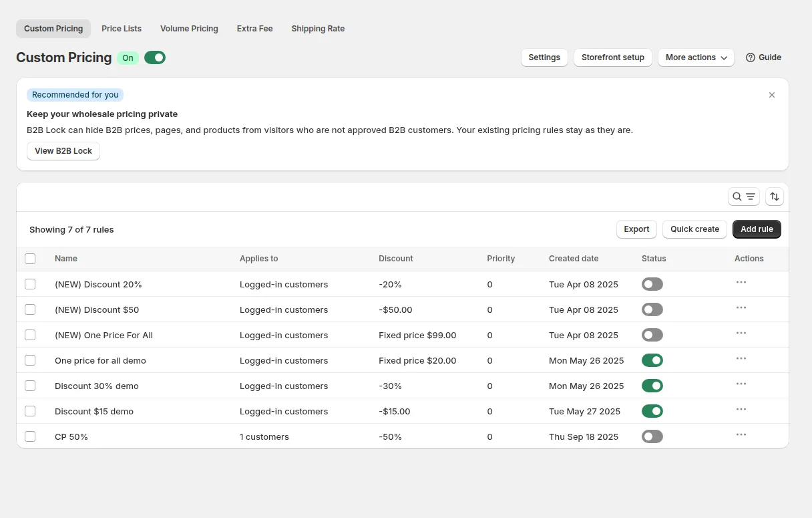
Task: Check the (NEW) Discount 20% row checkbox
Action: [x=30, y=284]
